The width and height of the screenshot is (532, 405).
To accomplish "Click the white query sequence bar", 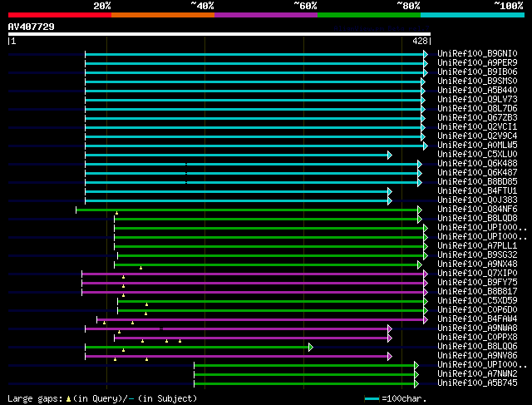I will pyautogui.click(x=219, y=34).
